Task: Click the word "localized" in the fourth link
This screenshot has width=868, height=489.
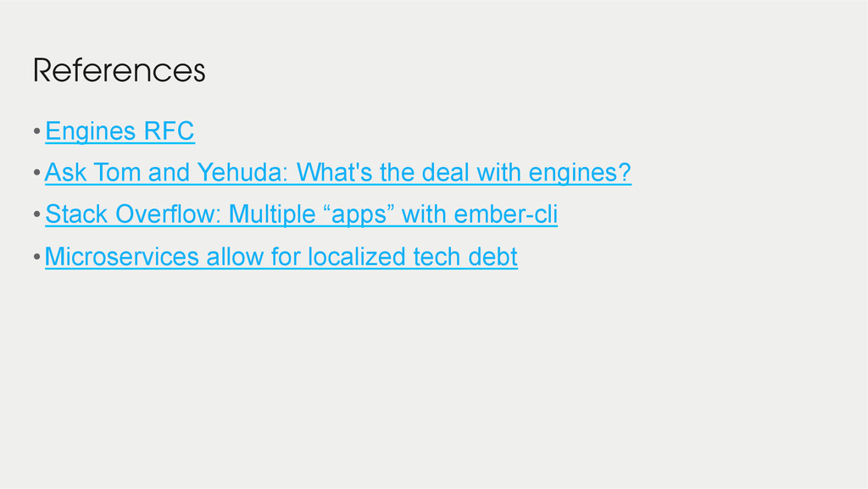Action: 357,257
